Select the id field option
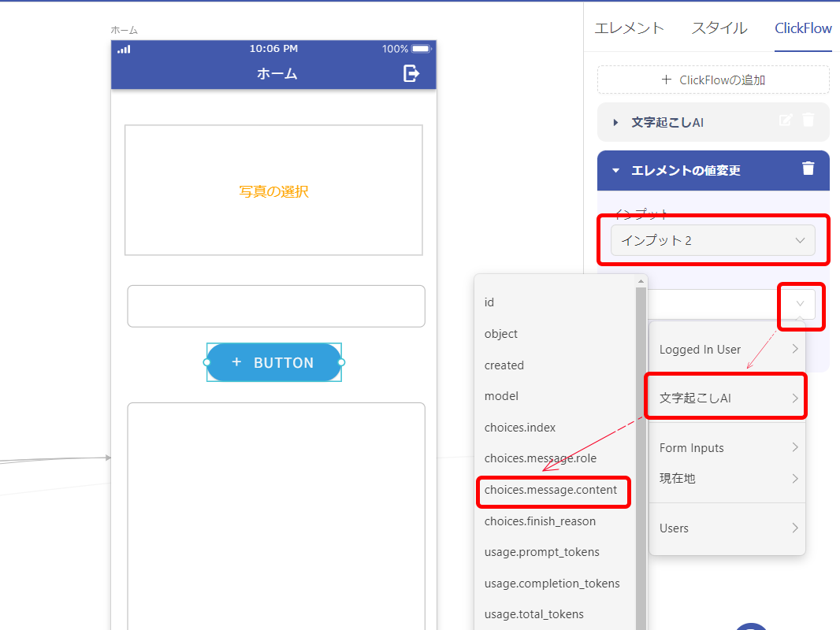This screenshot has width=840, height=630. tap(555, 302)
